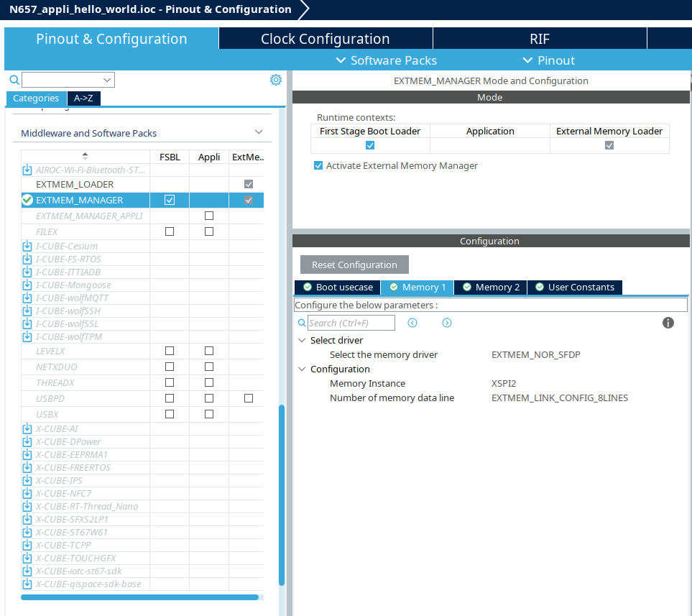Click download icon for X-CUBE-RT-Thread_Nano
This screenshot has width=692, height=616.
pyautogui.click(x=27, y=506)
